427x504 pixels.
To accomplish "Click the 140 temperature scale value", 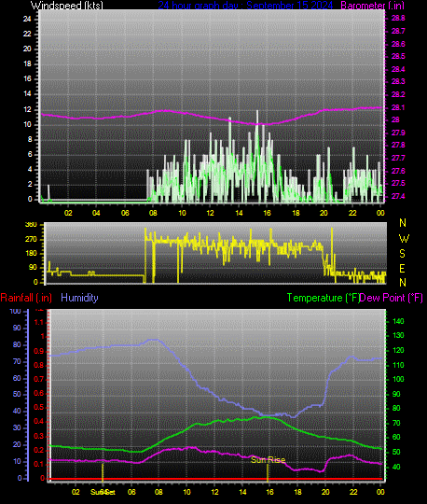I will (398, 321).
